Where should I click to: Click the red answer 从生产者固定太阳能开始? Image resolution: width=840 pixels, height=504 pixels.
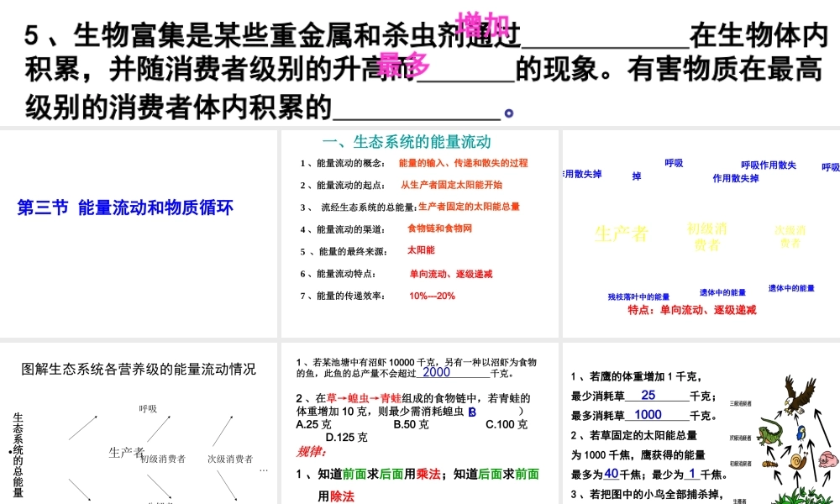pyautogui.click(x=452, y=185)
